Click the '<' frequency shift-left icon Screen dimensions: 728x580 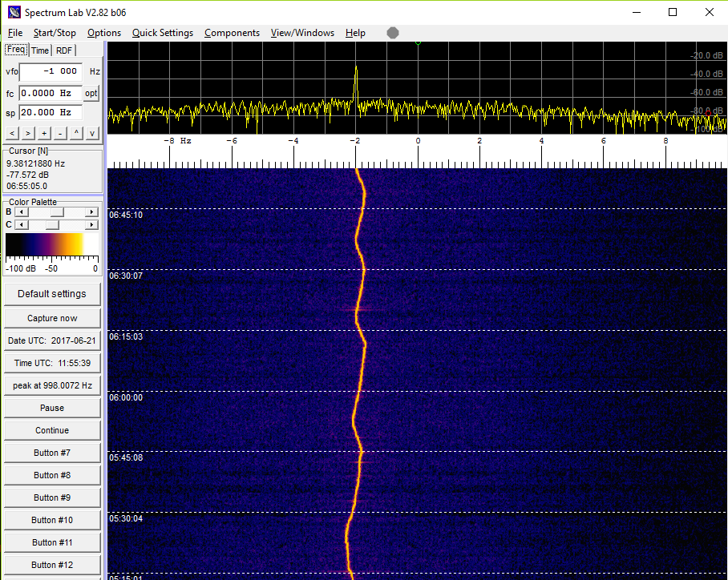[x=11, y=133]
